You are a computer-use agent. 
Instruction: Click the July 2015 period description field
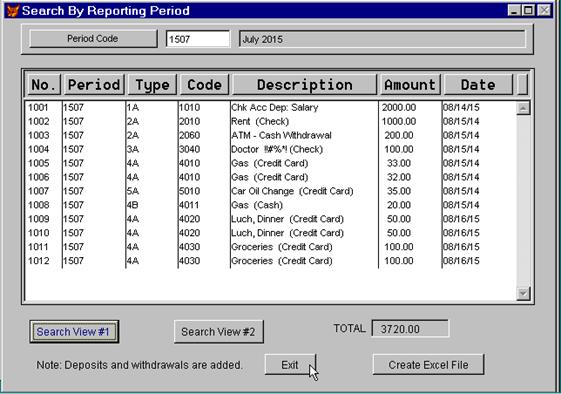click(x=382, y=39)
